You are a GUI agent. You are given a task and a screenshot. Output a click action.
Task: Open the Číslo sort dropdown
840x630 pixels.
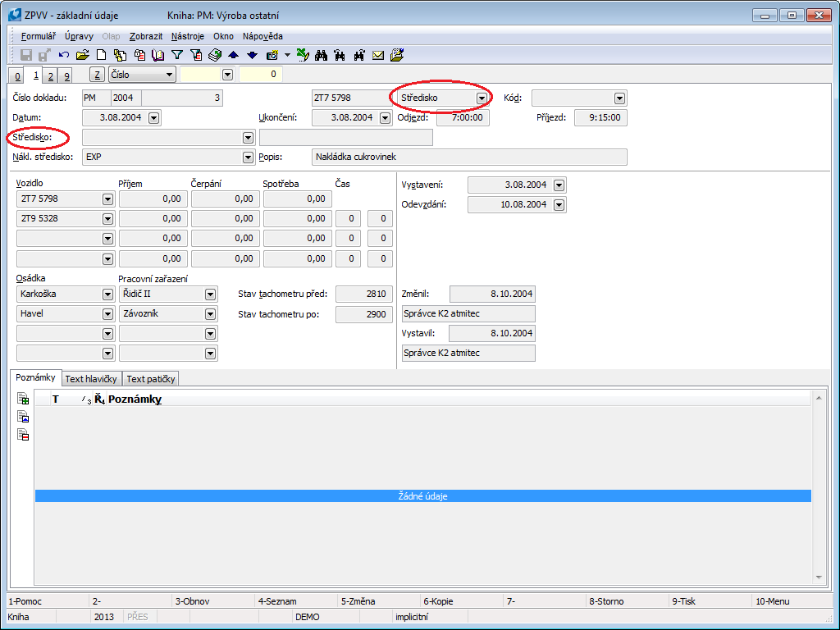click(170, 75)
